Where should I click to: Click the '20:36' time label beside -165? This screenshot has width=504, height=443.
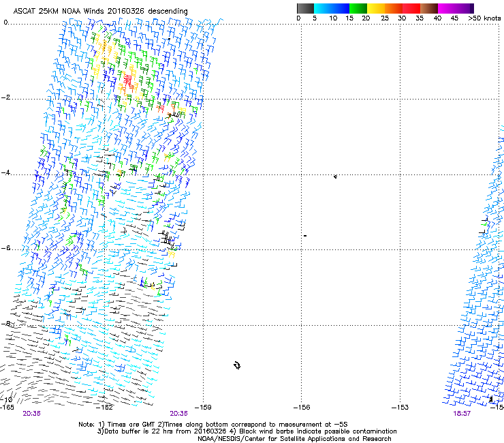point(31,414)
